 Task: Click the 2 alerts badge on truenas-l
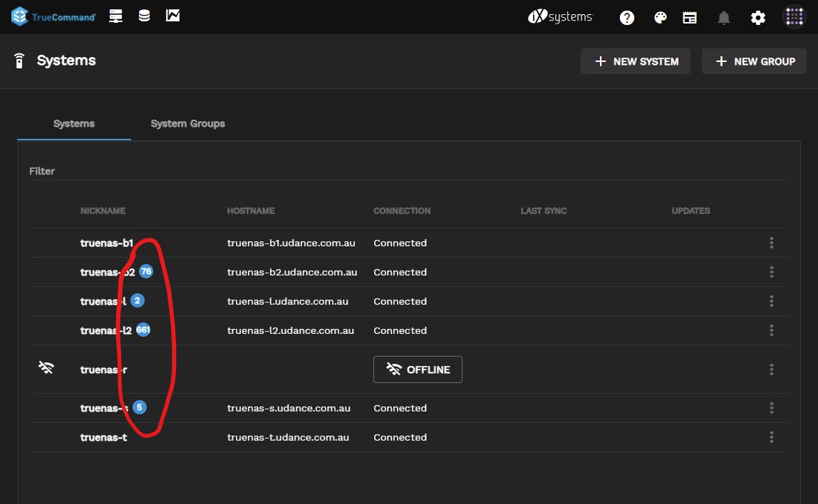tap(138, 300)
